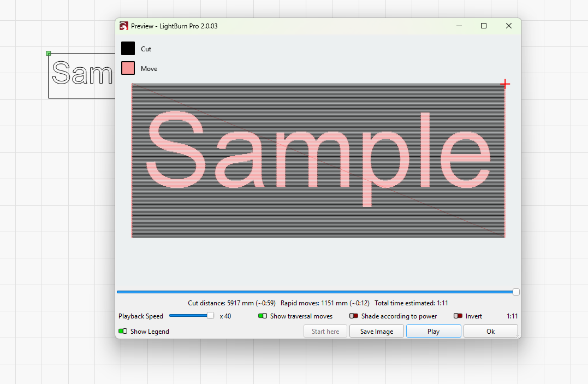This screenshot has height=384, width=588.
Task: Click the red crosshair laser position marker
Action: [505, 84]
